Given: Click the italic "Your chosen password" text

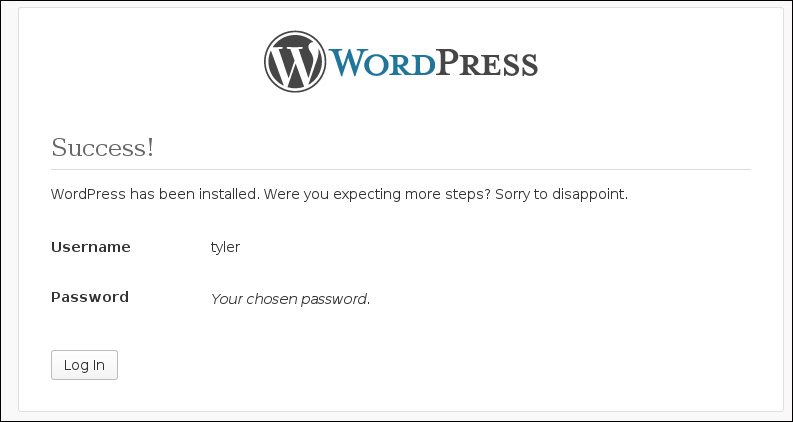Looking at the screenshot, I should point(290,299).
